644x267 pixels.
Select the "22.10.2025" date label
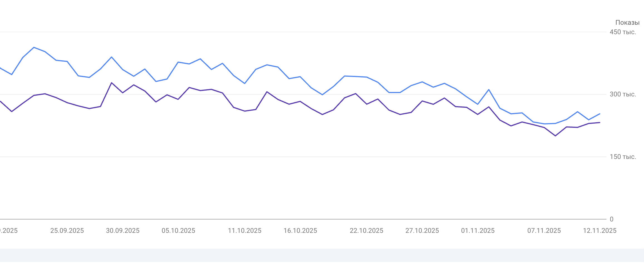[x=367, y=231]
